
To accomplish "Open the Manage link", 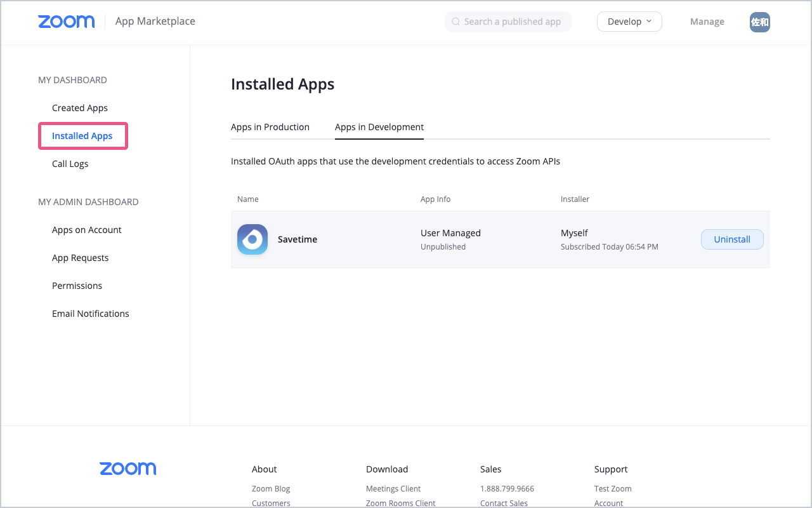I will (707, 22).
